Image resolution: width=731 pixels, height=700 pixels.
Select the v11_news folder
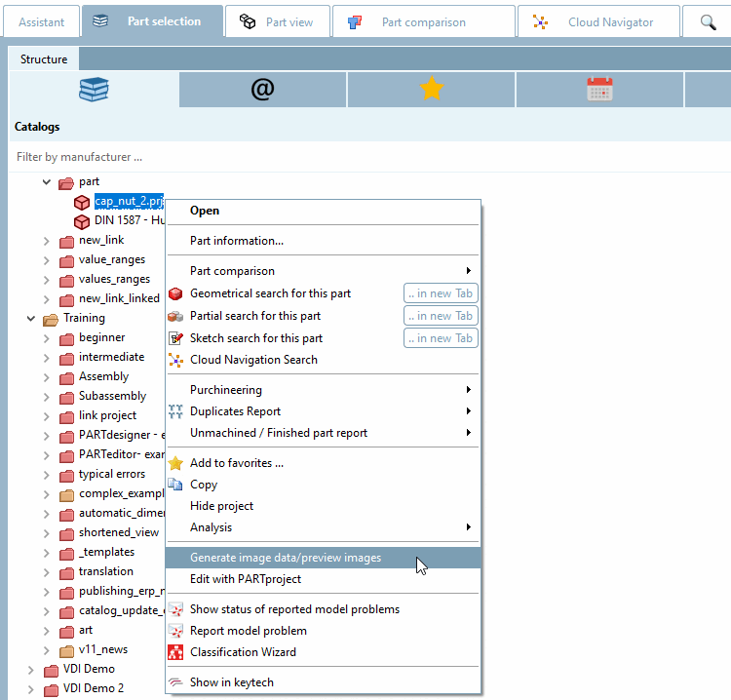click(103, 649)
